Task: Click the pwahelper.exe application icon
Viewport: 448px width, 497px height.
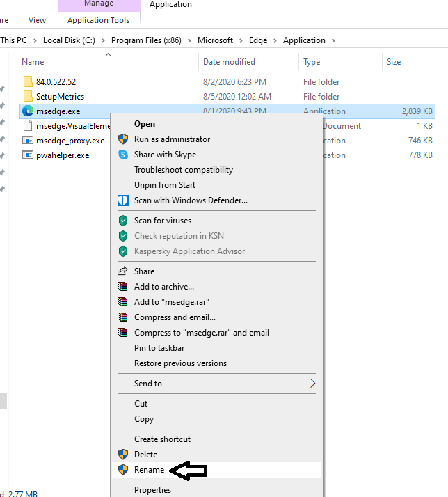Action: (x=28, y=155)
